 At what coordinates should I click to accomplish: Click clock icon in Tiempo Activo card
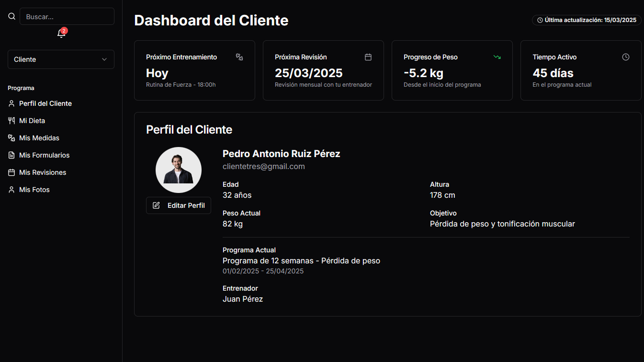pyautogui.click(x=626, y=57)
